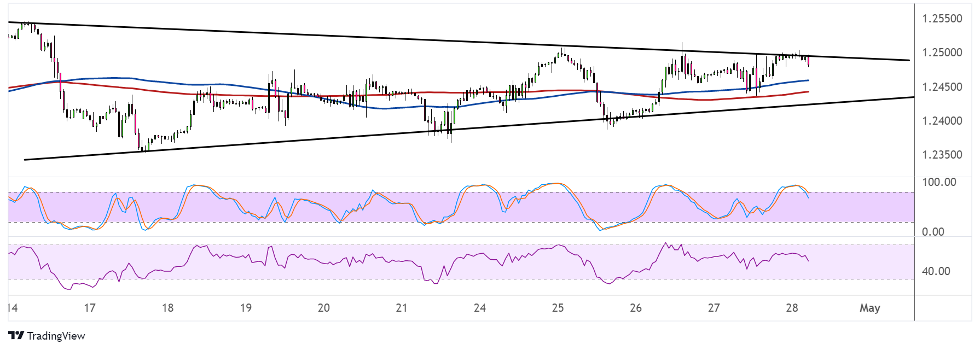Click the 1.25000 price label
Image resolution: width=980 pixels, height=350 pixels.
(x=942, y=52)
